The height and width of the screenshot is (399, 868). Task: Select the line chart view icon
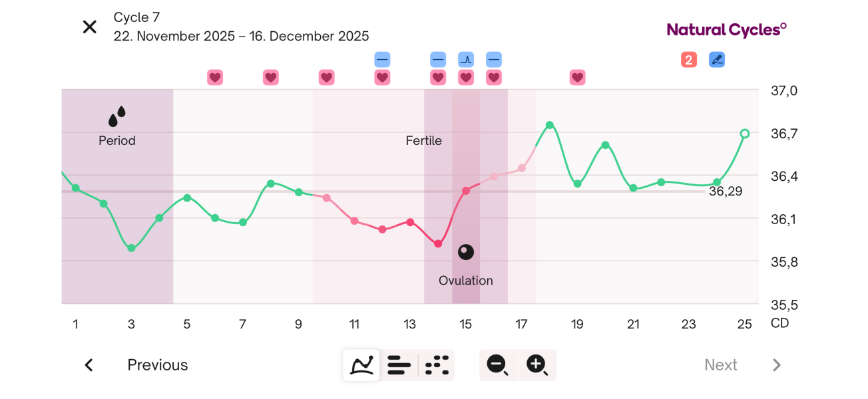point(361,365)
